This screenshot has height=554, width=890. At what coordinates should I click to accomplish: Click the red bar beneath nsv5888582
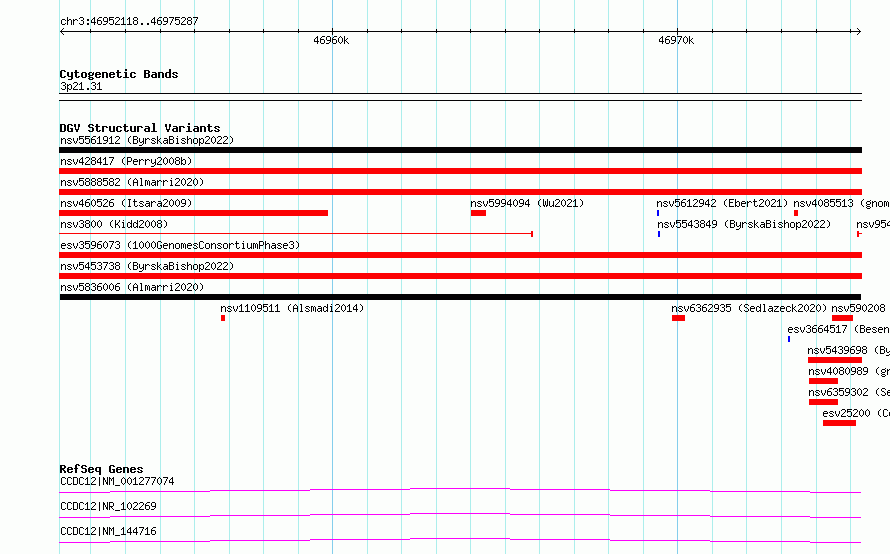click(460, 192)
